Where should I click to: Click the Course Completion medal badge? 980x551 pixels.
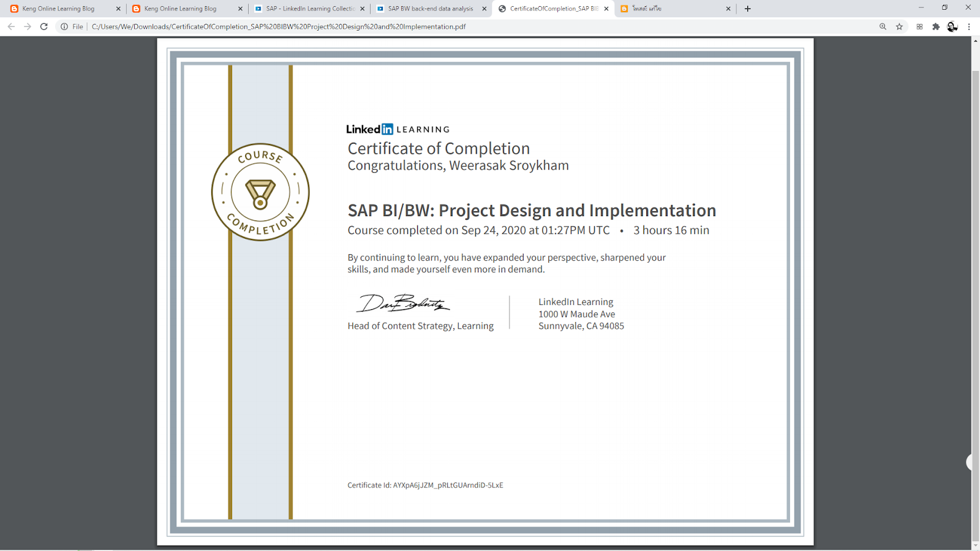[x=260, y=192]
